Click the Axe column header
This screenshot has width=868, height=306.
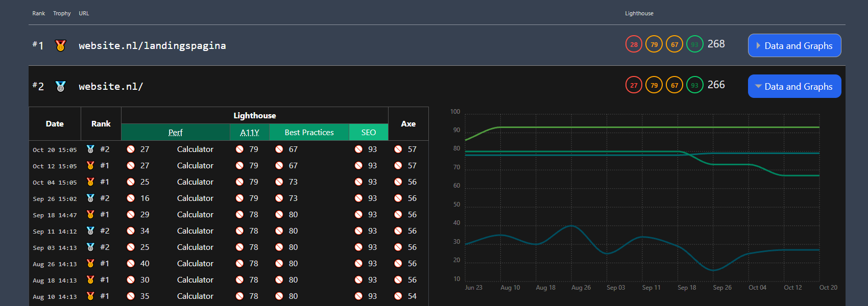coord(408,123)
